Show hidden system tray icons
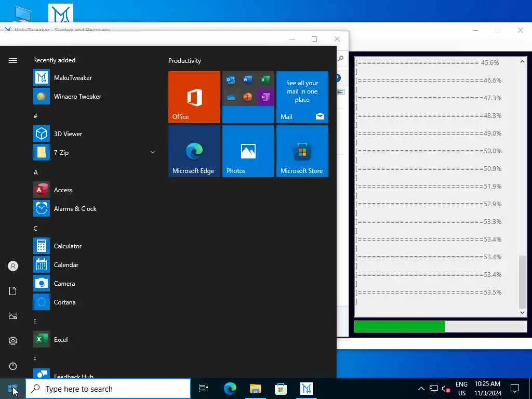This screenshot has width=532, height=399. [x=421, y=389]
